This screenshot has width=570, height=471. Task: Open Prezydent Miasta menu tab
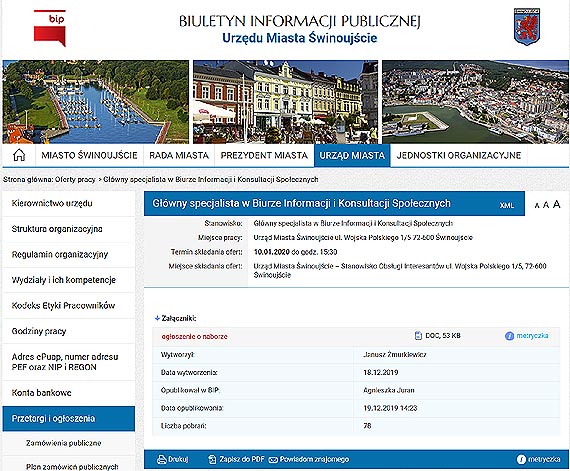click(264, 155)
